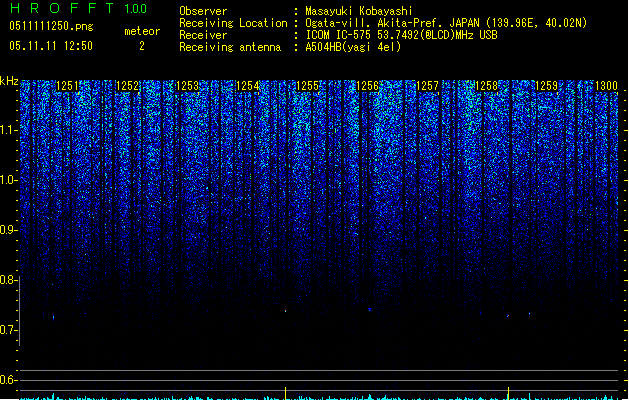Viewport: 629px width, 400px height.
Task: Click the yellow meteor tick below 1258
Action: (508, 393)
